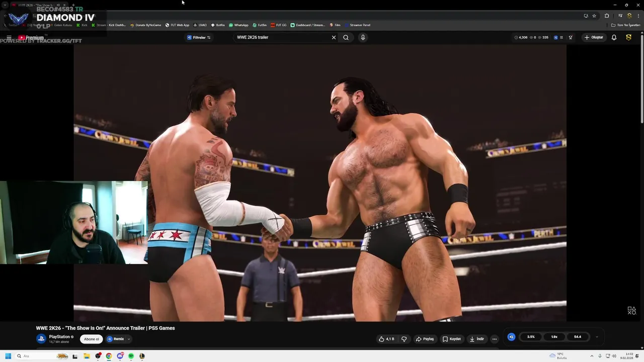Open the YouTube hamburger guide menu
This screenshot has height=362, width=644.
(x=9, y=38)
